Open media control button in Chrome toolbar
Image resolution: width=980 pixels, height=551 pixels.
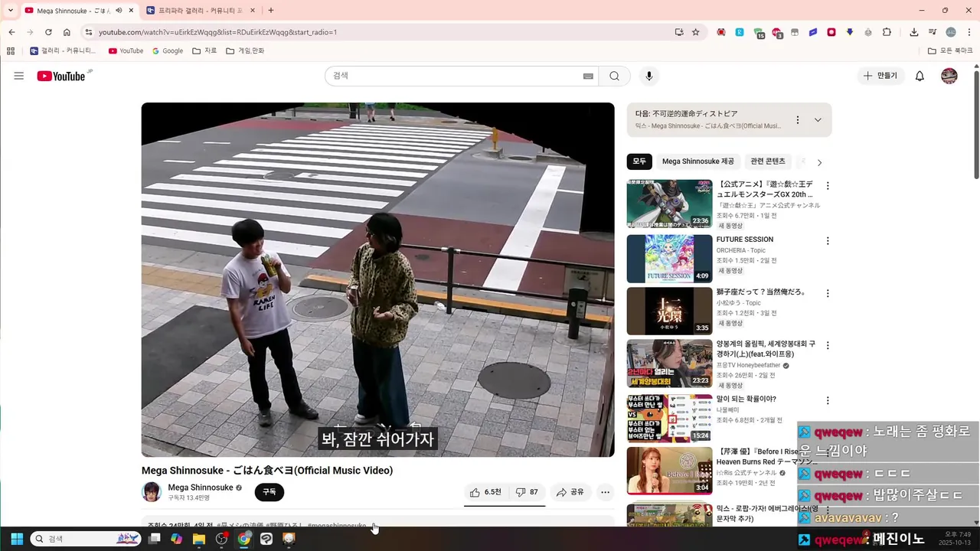[x=932, y=32]
